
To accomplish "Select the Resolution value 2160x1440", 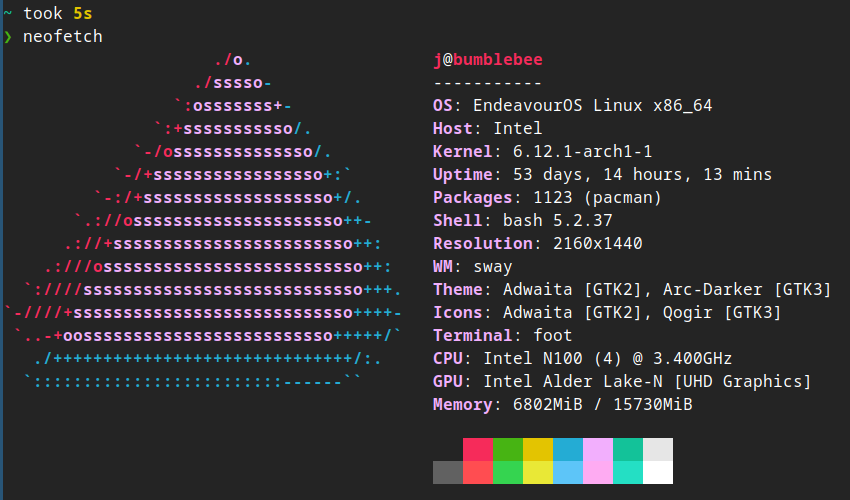I will pyautogui.click(x=597, y=244).
